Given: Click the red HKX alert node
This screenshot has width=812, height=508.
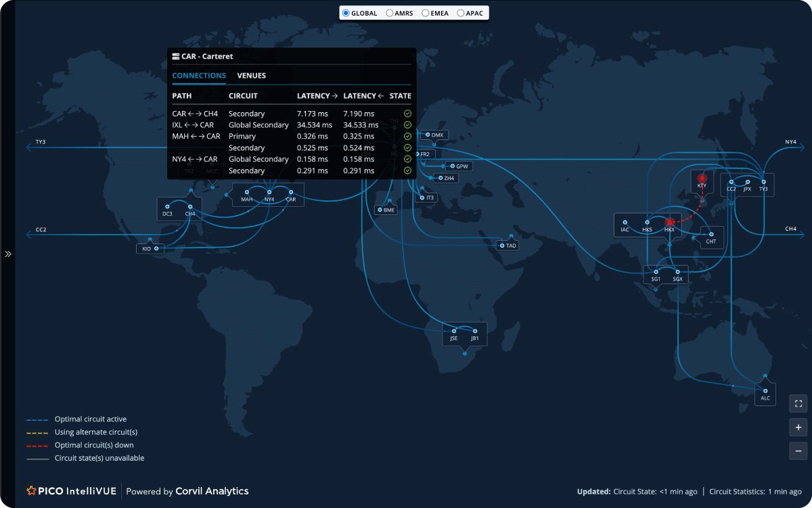Looking at the screenshot, I should point(670,221).
